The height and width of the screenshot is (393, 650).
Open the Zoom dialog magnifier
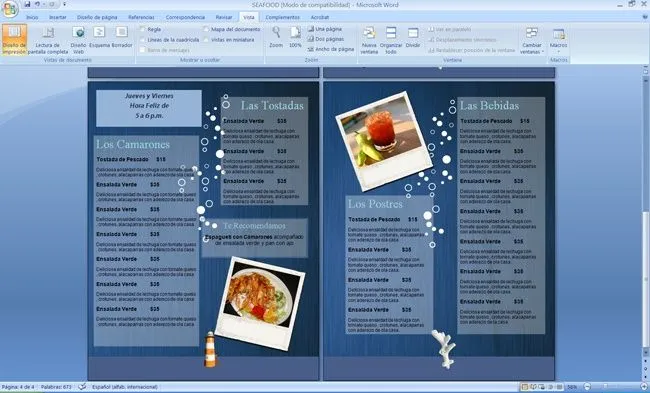point(276,37)
